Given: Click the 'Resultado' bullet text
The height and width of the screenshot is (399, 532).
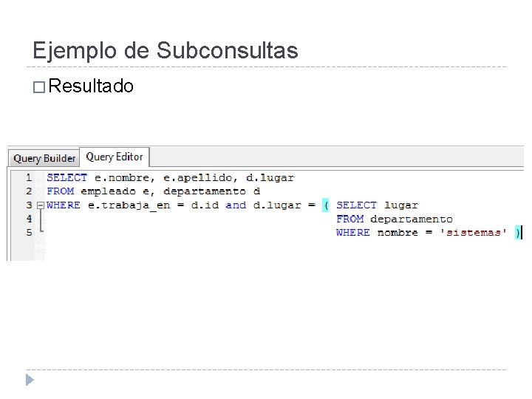Looking at the screenshot, I should 91,86.
